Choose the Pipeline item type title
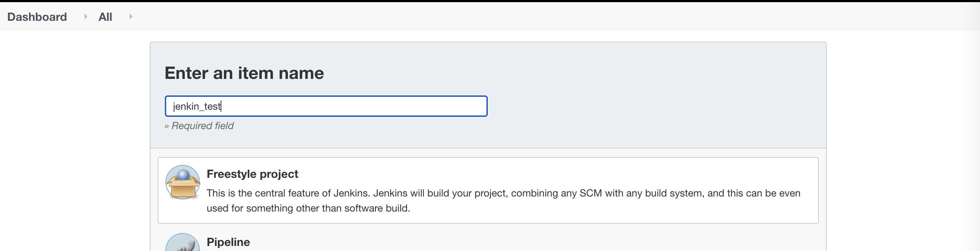The image size is (980, 251). click(x=228, y=242)
